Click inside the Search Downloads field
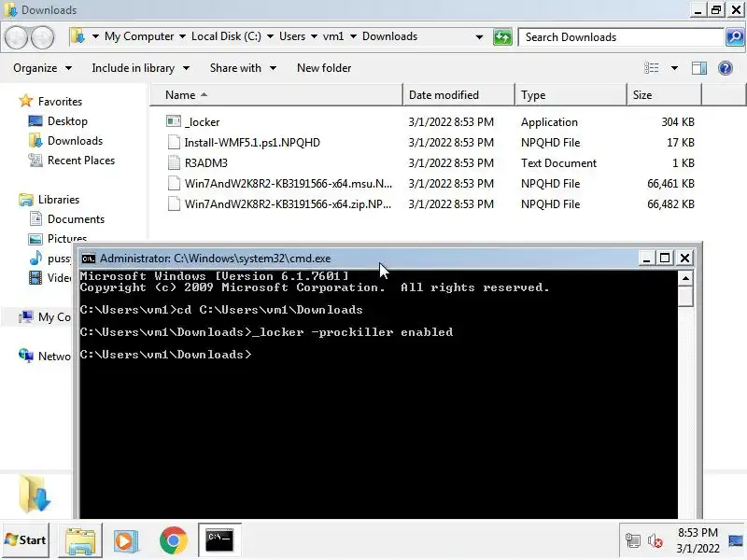 pos(621,37)
